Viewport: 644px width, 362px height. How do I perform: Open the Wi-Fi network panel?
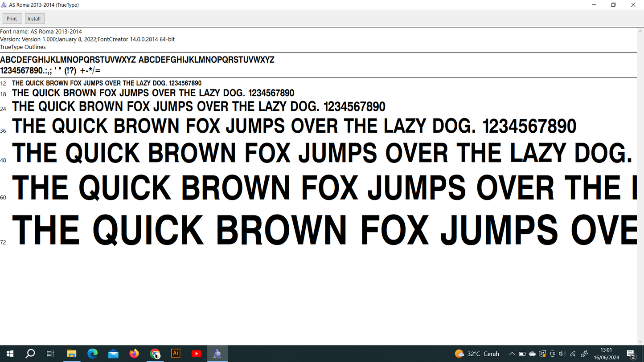pos(573,354)
